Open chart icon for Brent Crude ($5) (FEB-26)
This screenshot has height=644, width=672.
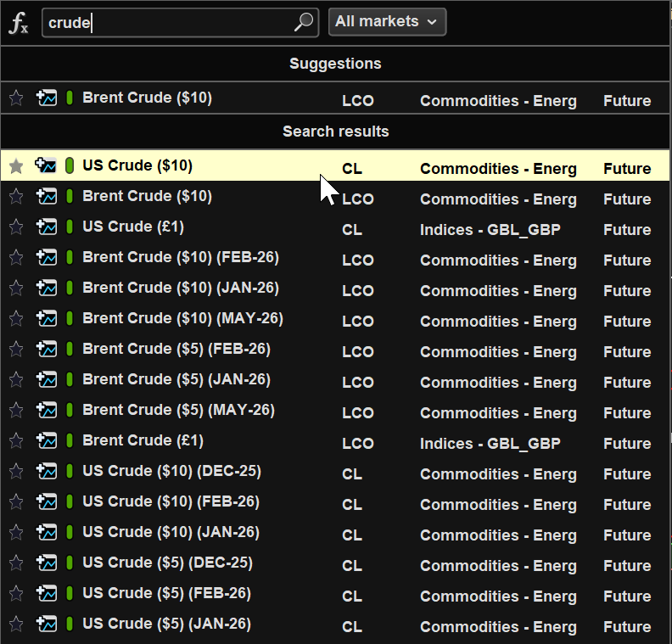47,349
